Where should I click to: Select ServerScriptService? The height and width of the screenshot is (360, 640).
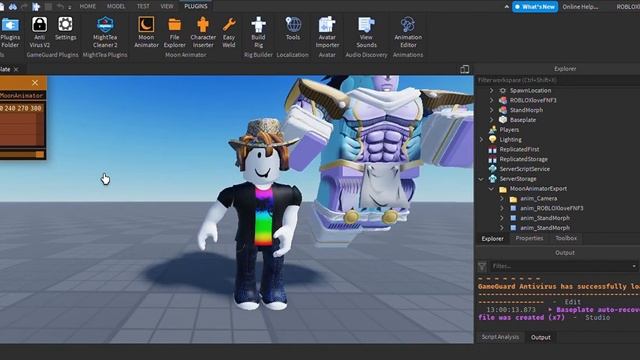(x=524, y=169)
